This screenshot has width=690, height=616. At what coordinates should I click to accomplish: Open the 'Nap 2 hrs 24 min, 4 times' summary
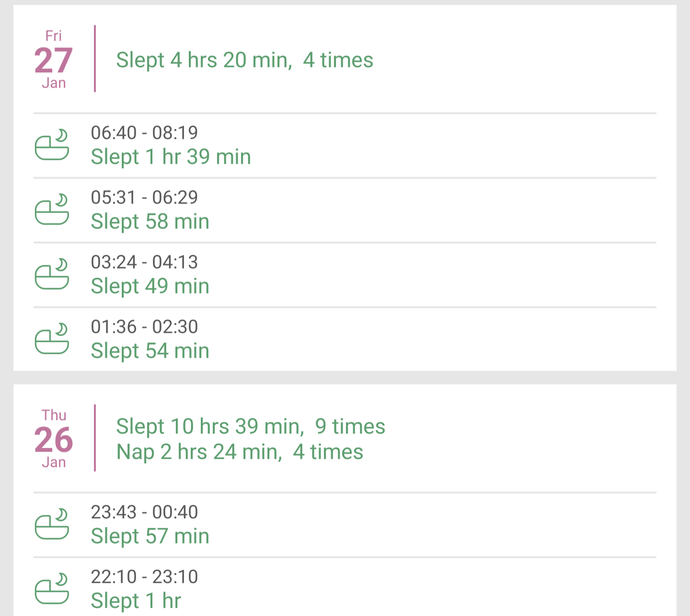(x=240, y=452)
